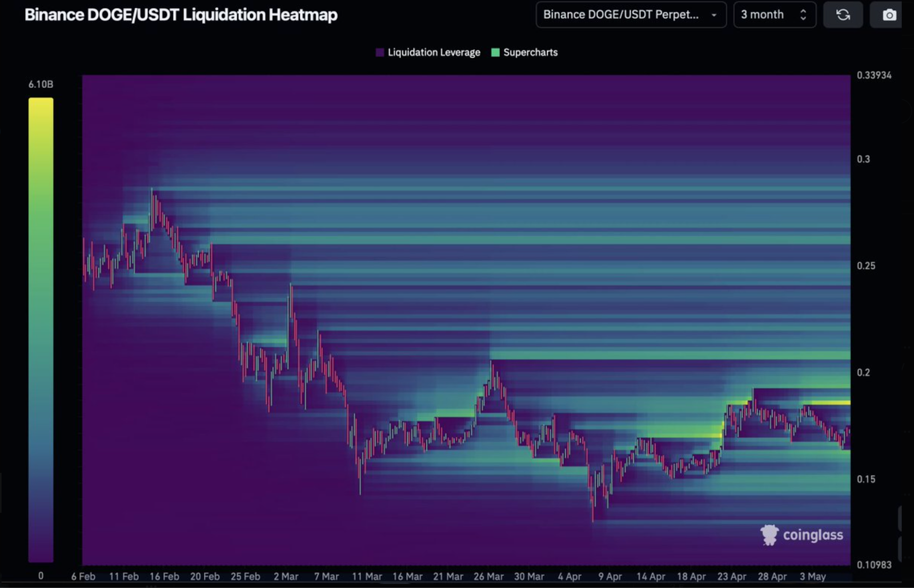The image size is (914, 588).
Task: Click the green Supercharts legend swatch
Action: [x=495, y=53]
